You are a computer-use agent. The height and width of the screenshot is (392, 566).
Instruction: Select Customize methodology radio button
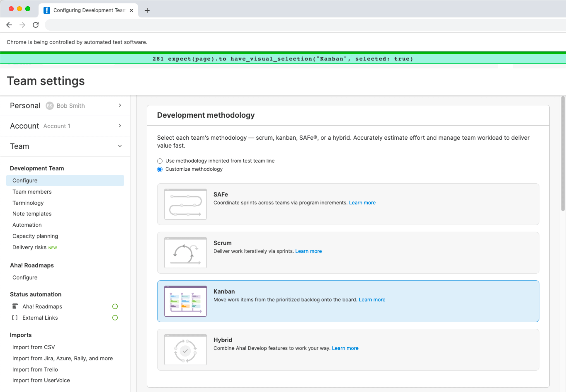160,169
